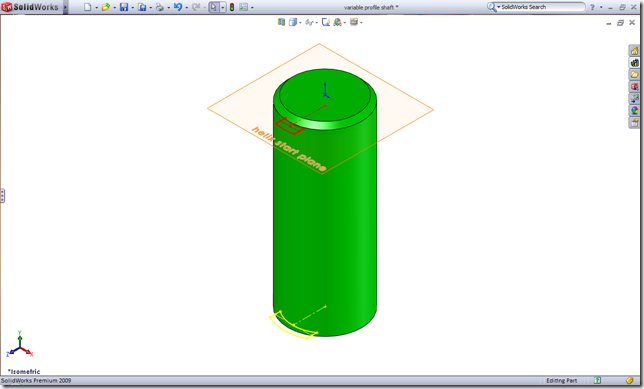Click the status bar gold tag icon

point(629,381)
